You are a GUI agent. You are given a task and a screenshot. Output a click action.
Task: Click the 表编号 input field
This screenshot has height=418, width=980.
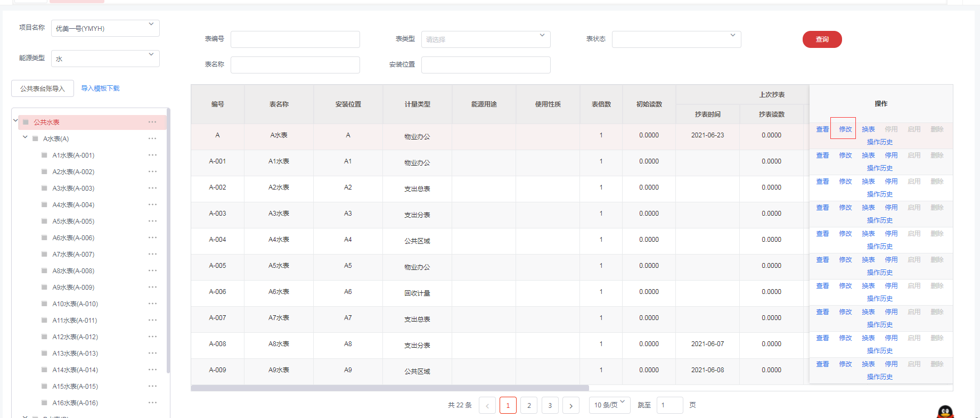295,39
